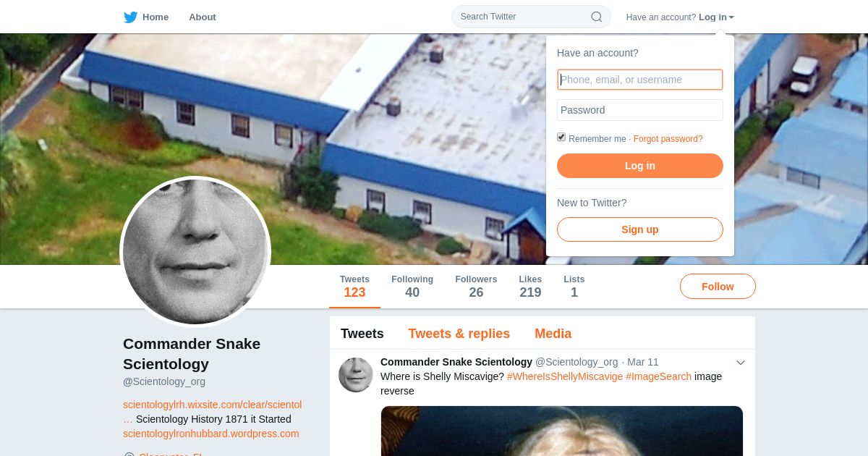Open the About menu item
The image size is (868, 456).
(203, 17)
